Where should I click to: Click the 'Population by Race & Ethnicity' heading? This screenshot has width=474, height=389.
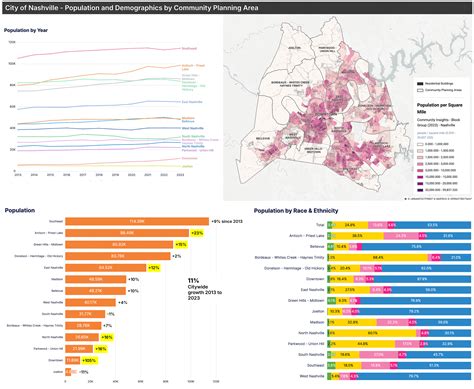tap(296, 211)
